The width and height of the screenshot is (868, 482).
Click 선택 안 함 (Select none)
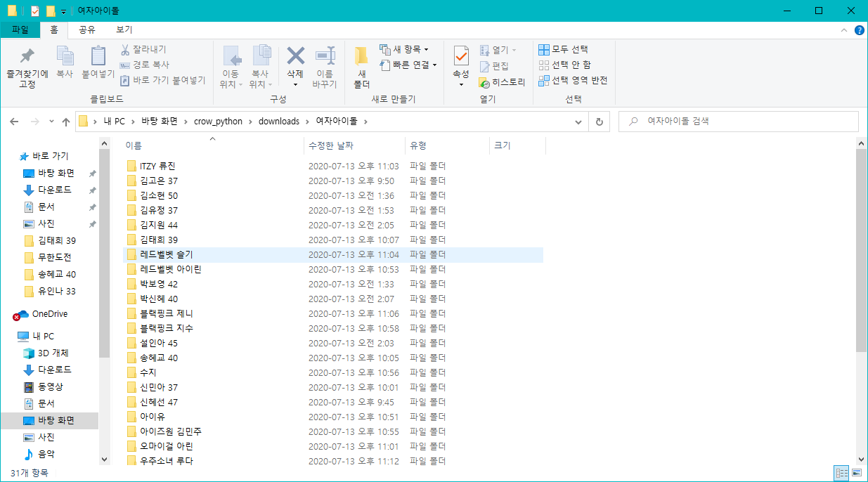tap(564, 65)
